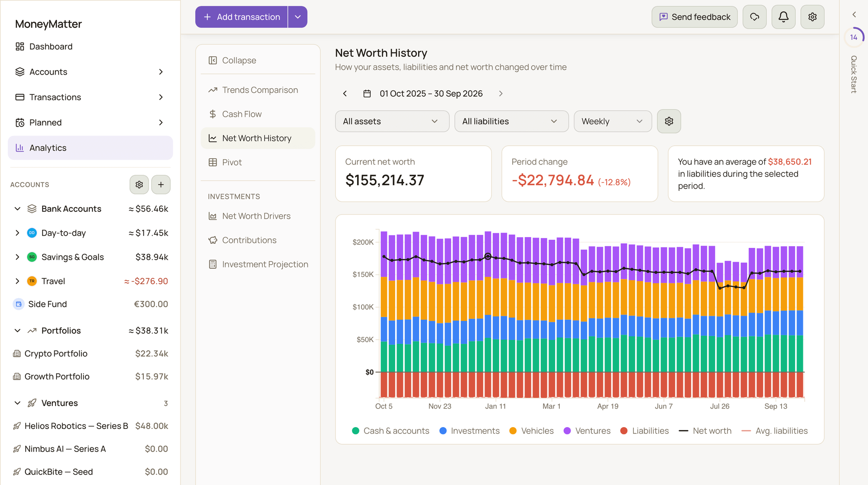Toggle Cash & accounts legend series
Image resolution: width=868 pixels, height=485 pixels.
pyautogui.click(x=391, y=431)
